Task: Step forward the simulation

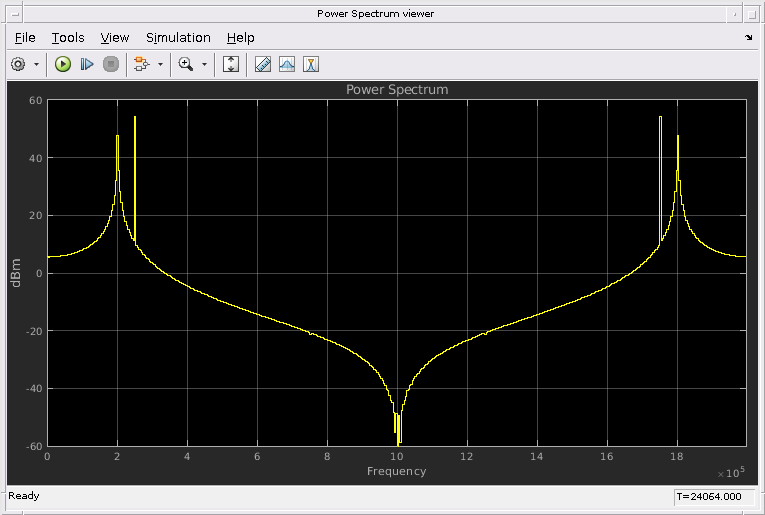Action: 87,64
